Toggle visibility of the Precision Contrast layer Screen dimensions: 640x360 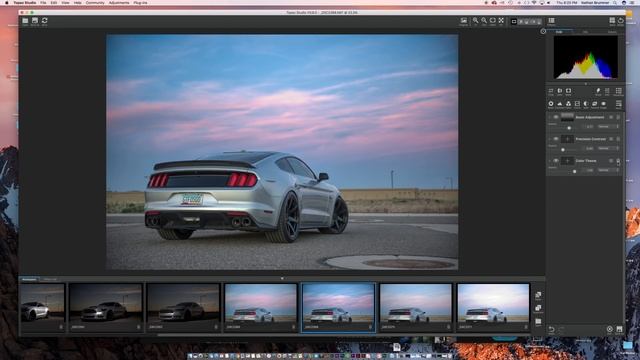(556, 139)
